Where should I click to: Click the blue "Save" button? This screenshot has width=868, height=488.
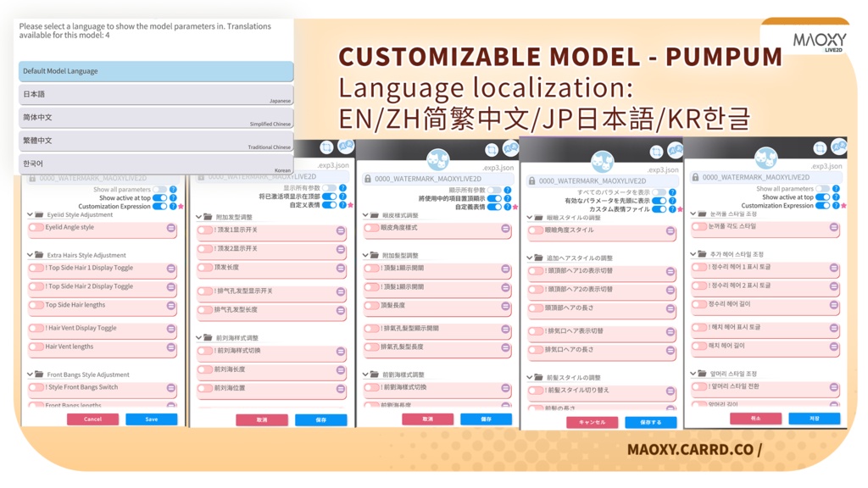[x=152, y=419]
